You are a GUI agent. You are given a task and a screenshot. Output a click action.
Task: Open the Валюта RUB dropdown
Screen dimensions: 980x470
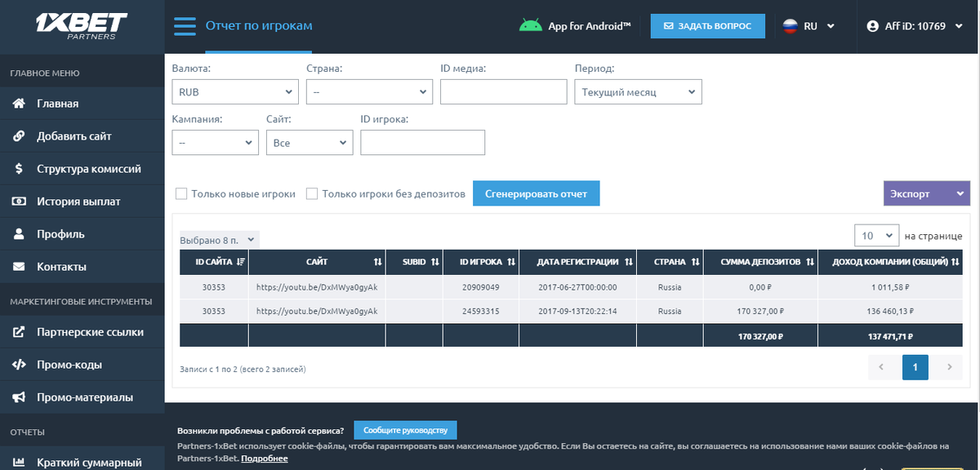235,92
